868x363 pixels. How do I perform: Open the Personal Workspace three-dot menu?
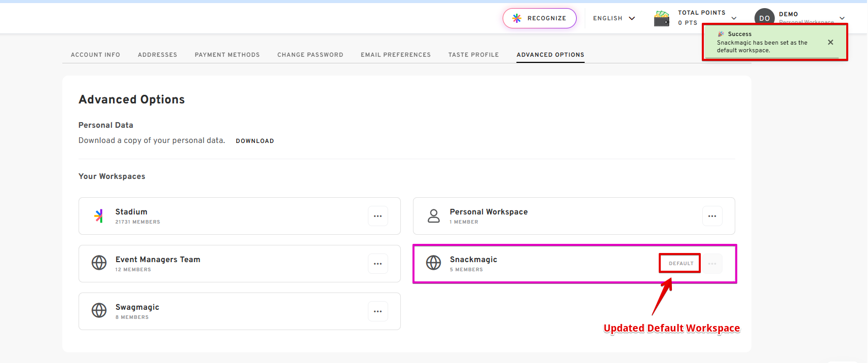click(712, 216)
